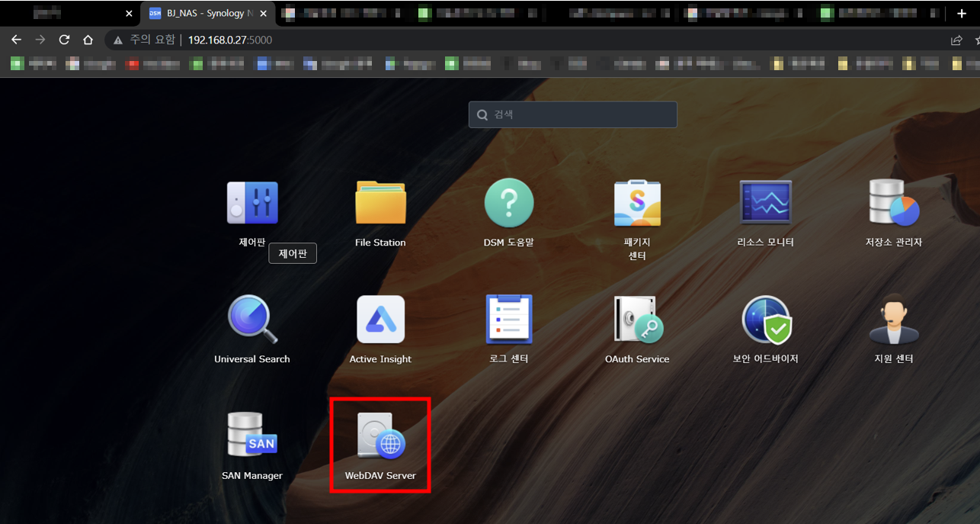Viewport: 980px width, 524px height.
Task: Click the 'Active Insight' label text
Action: (x=380, y=359)
